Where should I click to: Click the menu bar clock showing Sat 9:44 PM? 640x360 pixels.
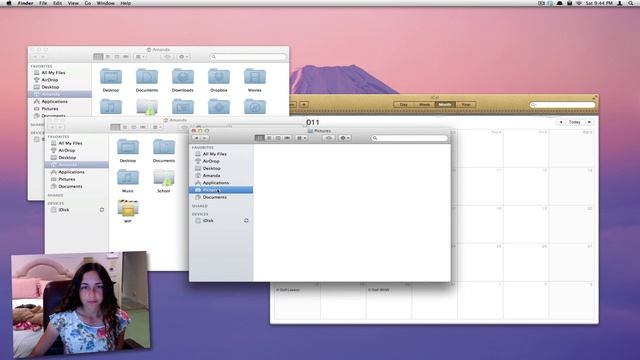coord(600,3)
